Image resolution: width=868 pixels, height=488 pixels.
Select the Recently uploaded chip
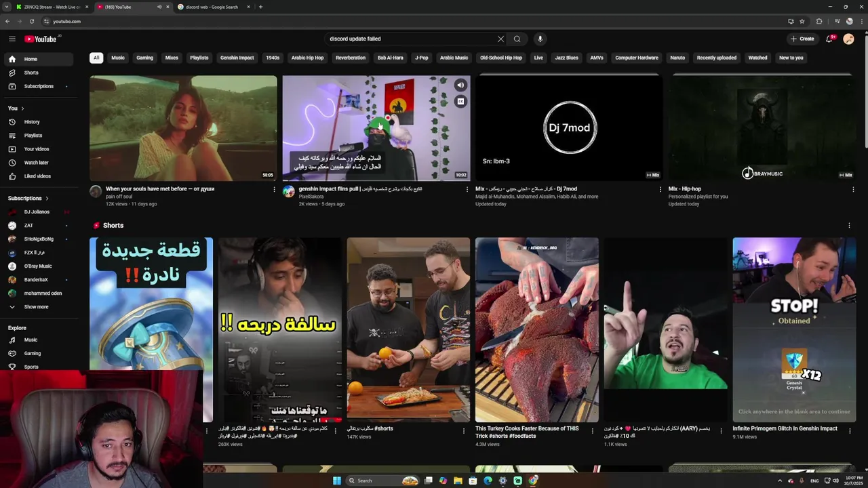point(716,58)
